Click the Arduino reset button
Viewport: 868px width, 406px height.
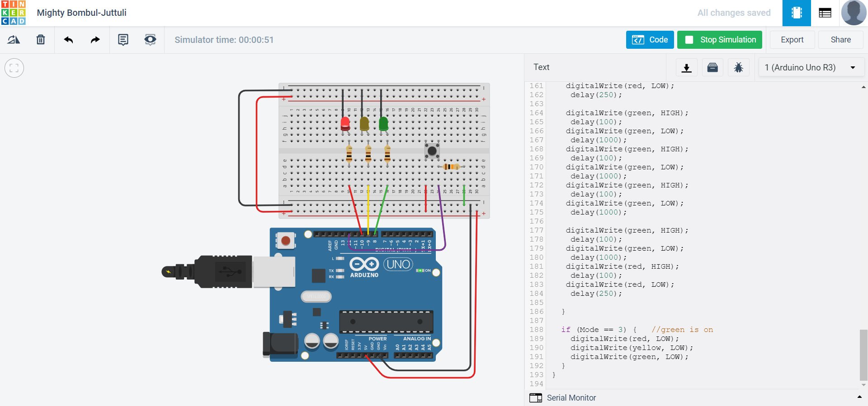point(286,241)
